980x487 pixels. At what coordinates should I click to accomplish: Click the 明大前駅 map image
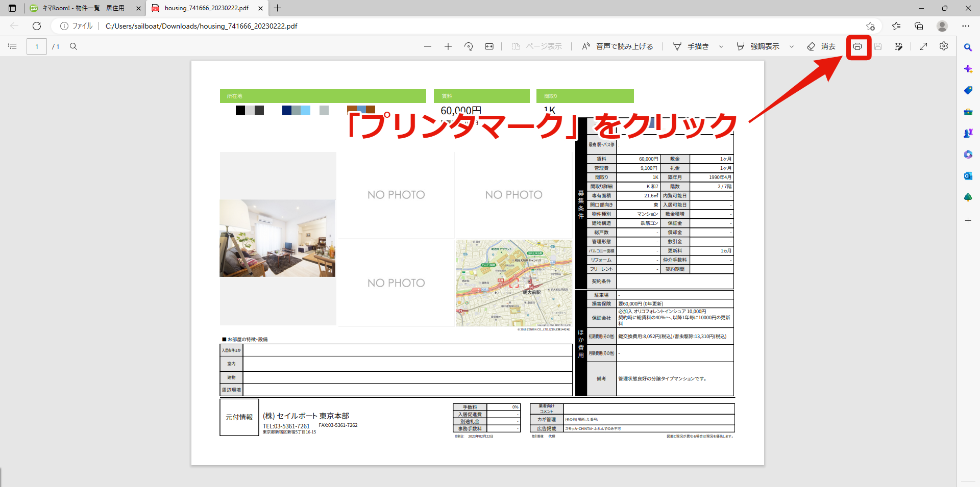[514, 283]
